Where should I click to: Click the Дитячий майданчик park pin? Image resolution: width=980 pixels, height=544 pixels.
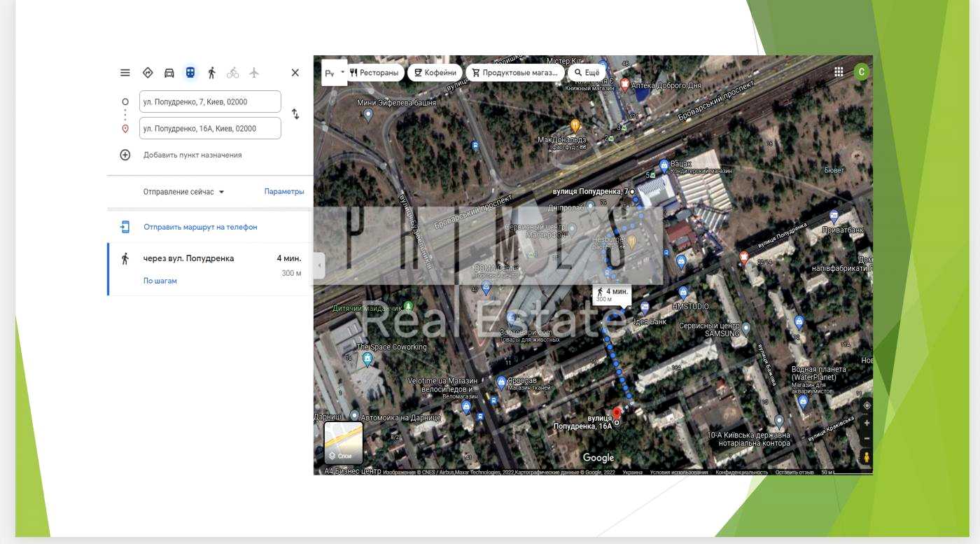click(409, 307)
